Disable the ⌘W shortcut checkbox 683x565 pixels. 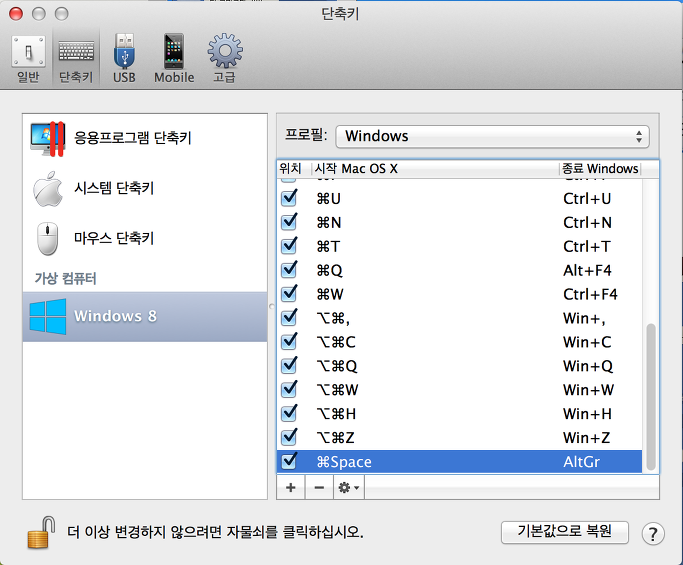[289, 294]
